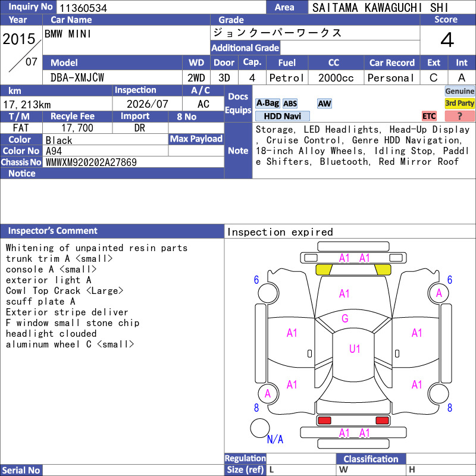Select color number A94

pos(54,151)
